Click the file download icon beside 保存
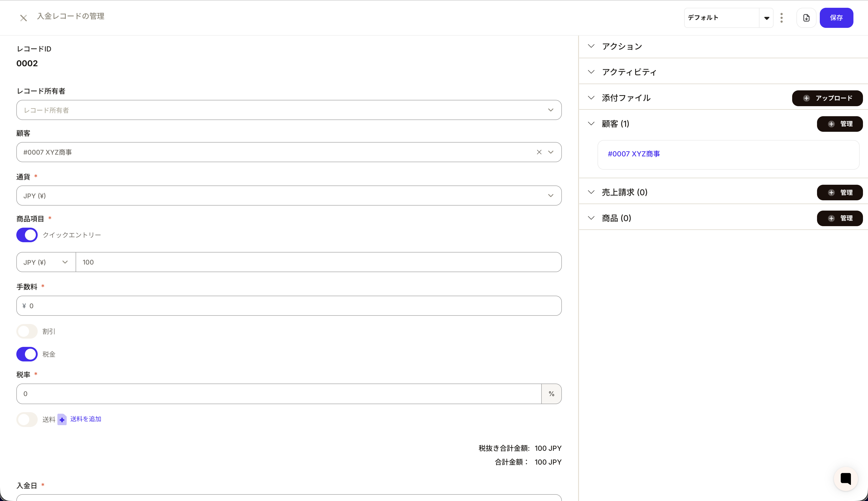868x501 pixels. pyautogui.click(x=806, y=18)
